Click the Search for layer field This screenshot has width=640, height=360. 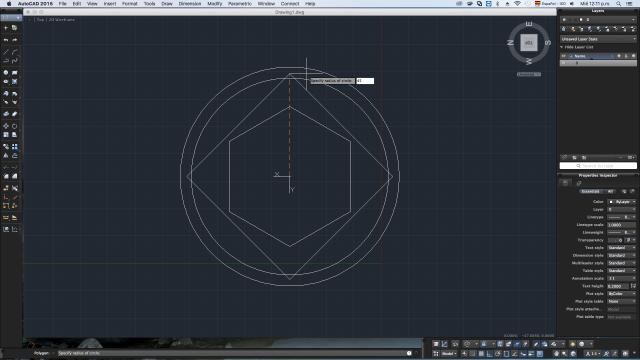coord(598,166)
